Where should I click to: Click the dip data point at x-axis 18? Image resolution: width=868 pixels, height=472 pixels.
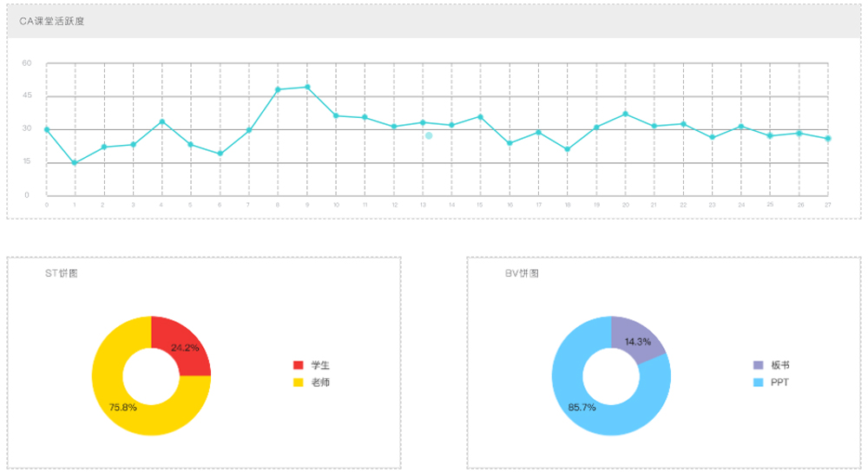[567, 149]
